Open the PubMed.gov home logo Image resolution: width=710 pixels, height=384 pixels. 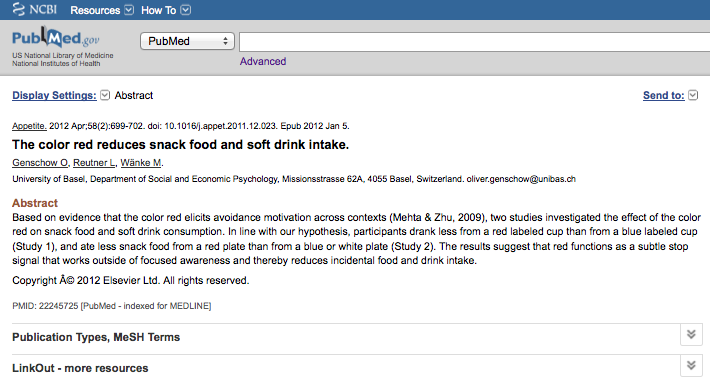pyautogui.click(x=56, y=38)
